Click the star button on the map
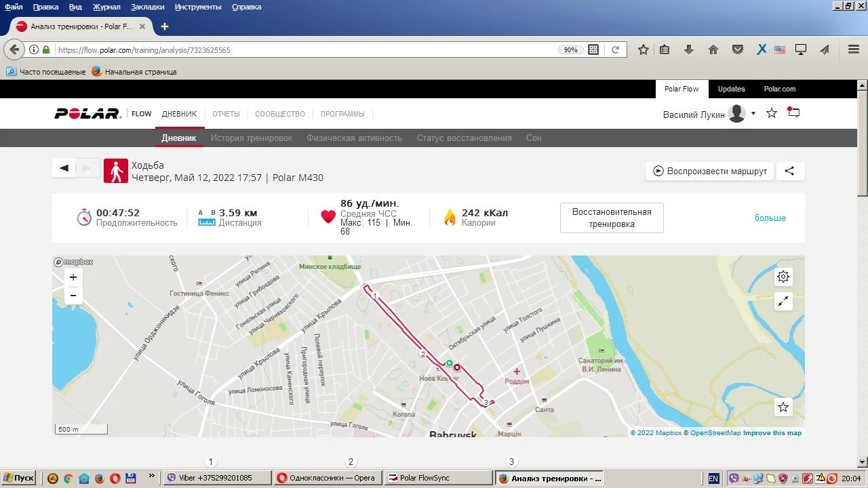This screenshot has width=868, height=488. (x=783, y=407)
